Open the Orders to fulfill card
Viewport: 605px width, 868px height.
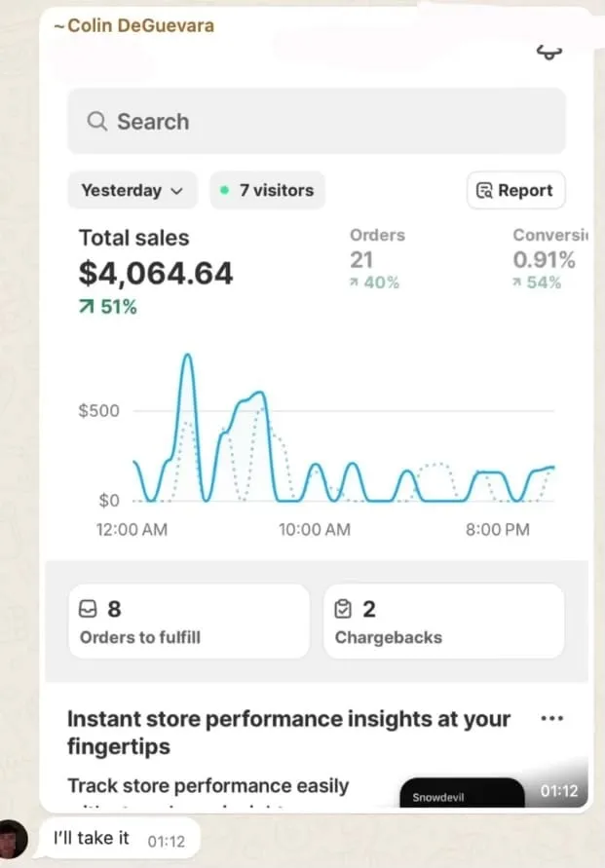coord(188,622)
